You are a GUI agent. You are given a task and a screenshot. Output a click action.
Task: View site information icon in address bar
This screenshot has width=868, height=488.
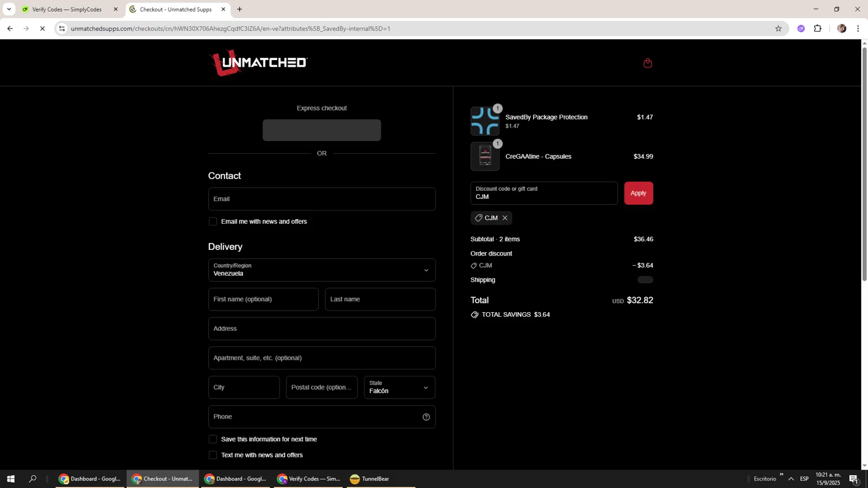pyautogui.click(x=62, y=28)
